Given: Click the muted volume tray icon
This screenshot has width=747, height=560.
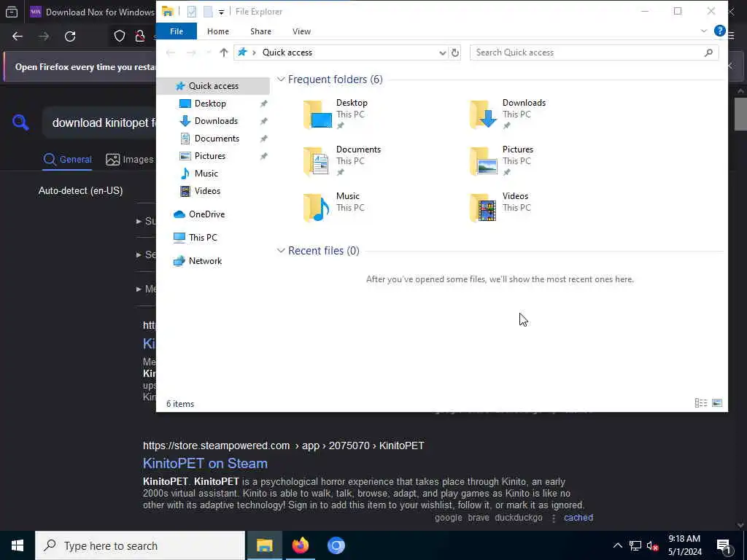Looking at the screenshot, I should point(652,545).
